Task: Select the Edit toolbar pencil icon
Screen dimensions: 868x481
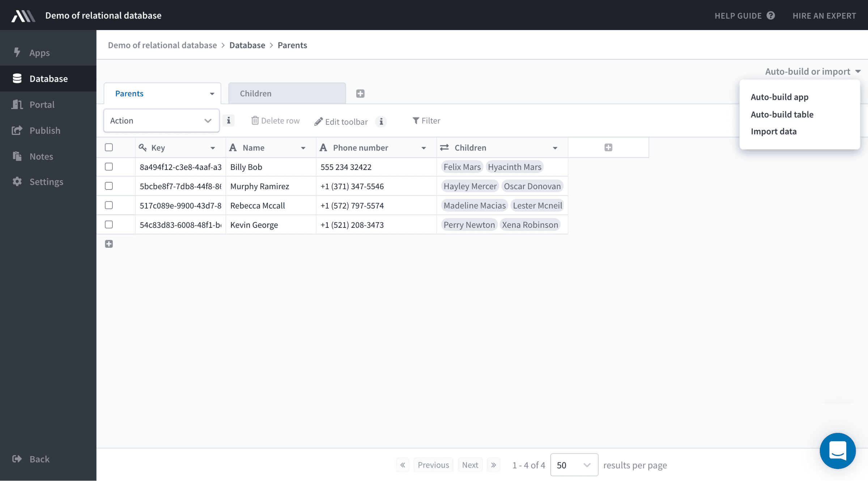Action: (x=318, y=121)
